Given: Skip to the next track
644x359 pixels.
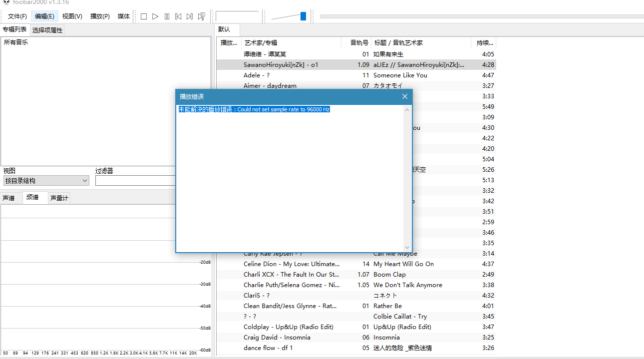Looking at the screenshot, I should [x=190, y=16].
